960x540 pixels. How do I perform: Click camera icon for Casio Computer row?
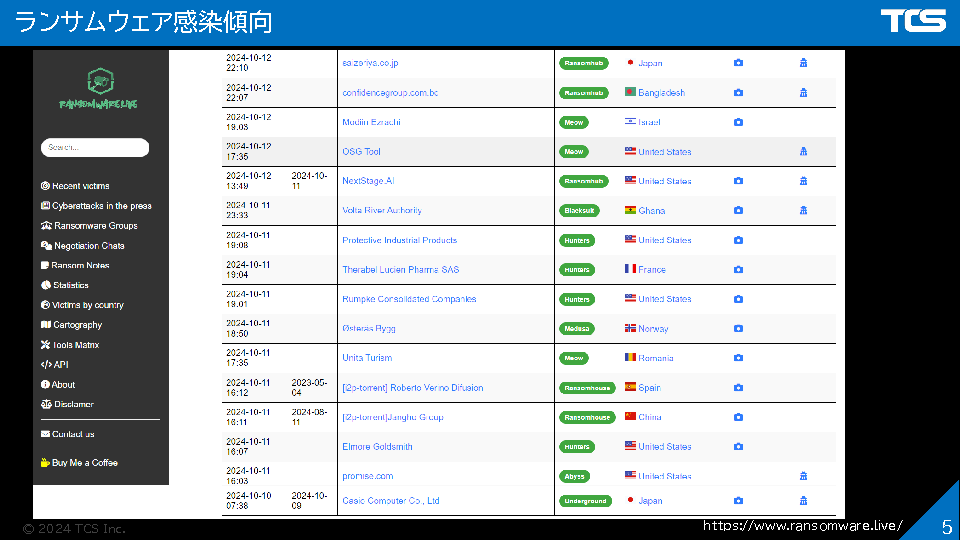point(738,501)
